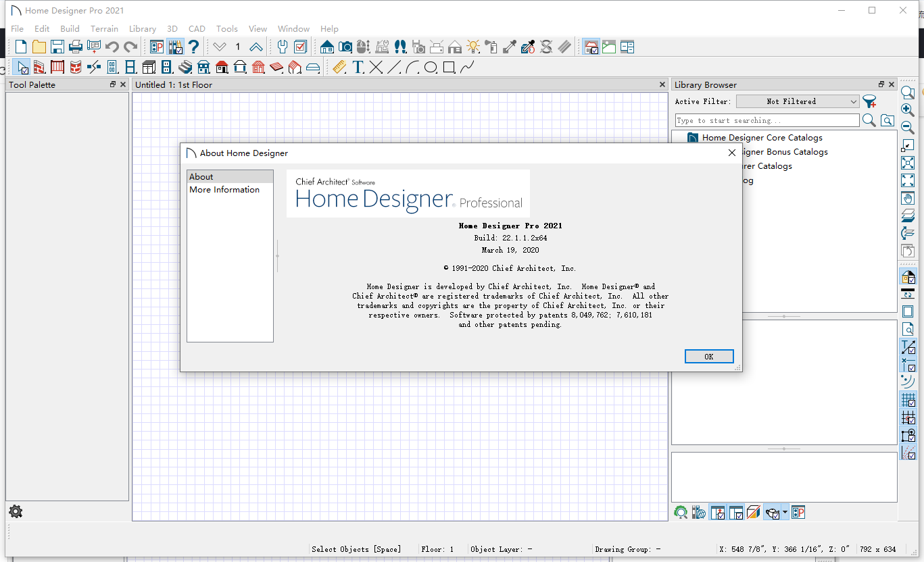
Task: Click the New Plan file icon
Action: click(x=22, y=47)
